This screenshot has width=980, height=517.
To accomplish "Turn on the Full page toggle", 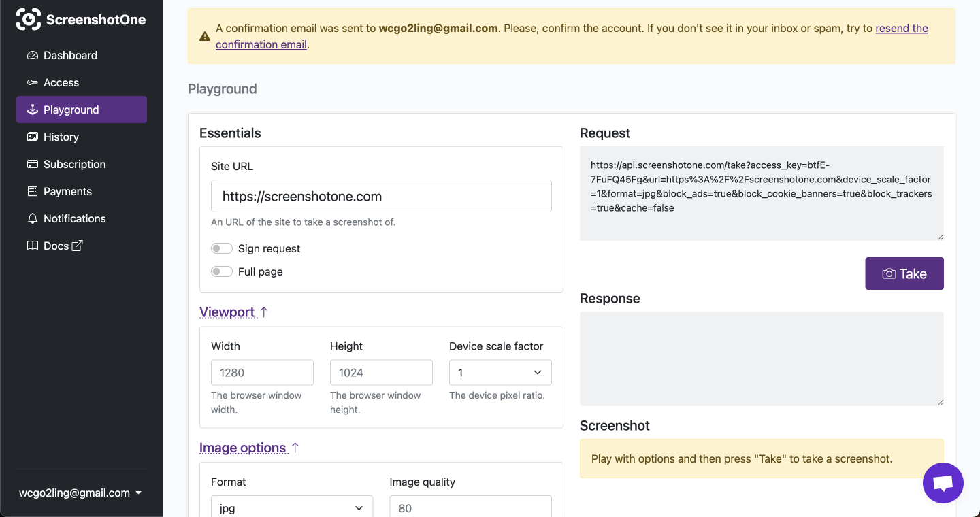I will tap(222, 271).
